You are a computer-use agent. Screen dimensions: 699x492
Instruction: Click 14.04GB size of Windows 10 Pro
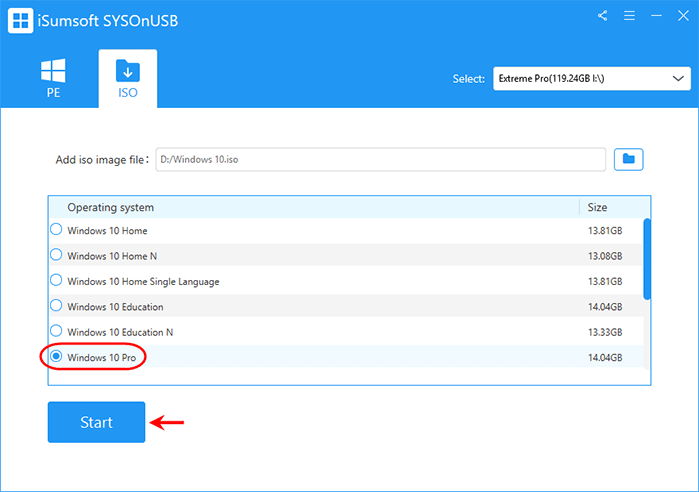(x=605, y=357)
